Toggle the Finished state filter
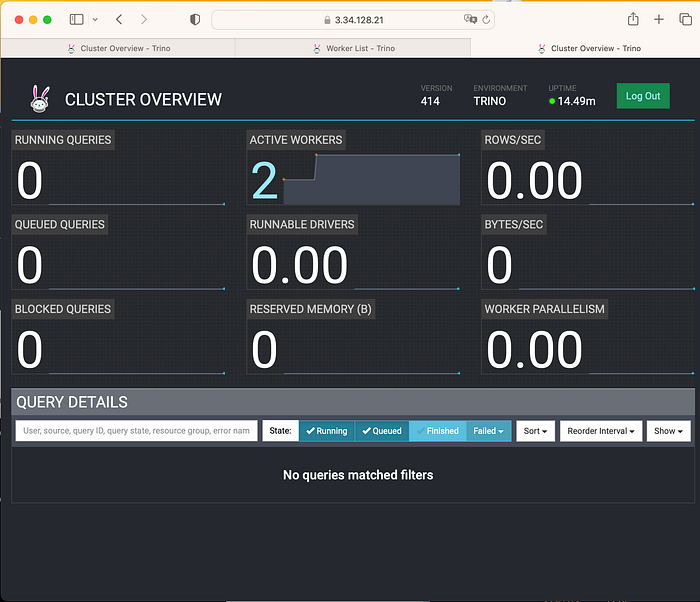This screenshot has width=700, height=602. [x=438, y=431]
